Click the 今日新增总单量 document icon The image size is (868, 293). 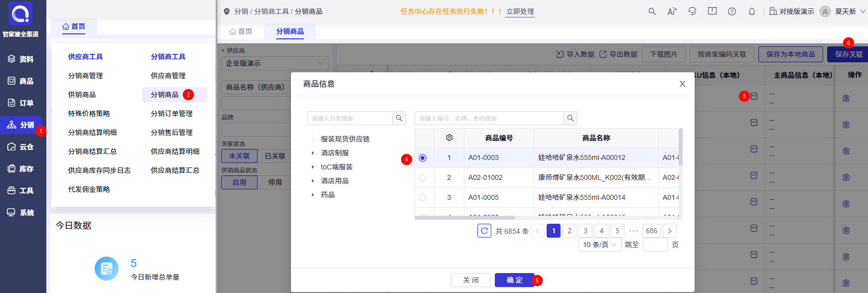point(107,269)
